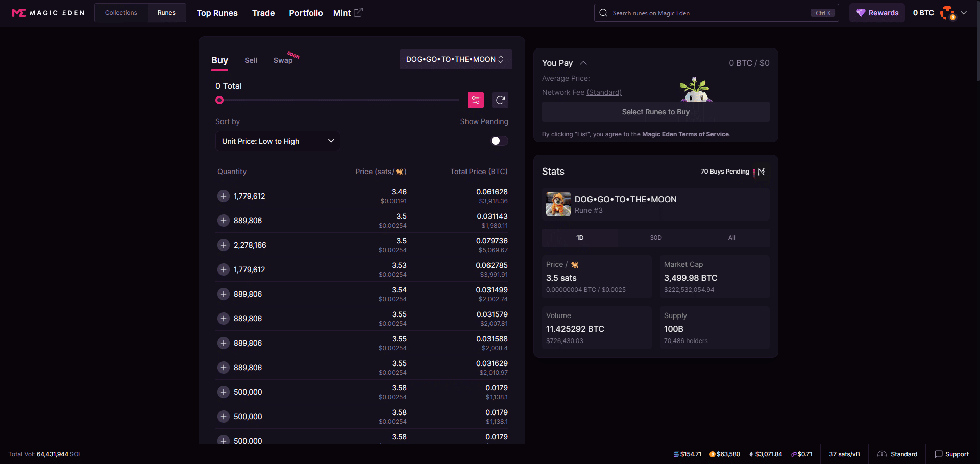Add the 889,806 listing totaling 0.031579 BTC

click(224, 319)
